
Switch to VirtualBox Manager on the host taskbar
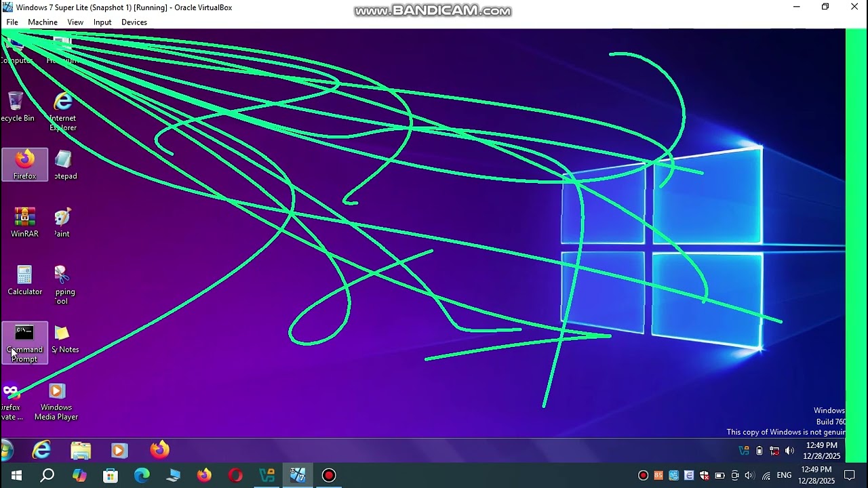(x=267, y=475)
